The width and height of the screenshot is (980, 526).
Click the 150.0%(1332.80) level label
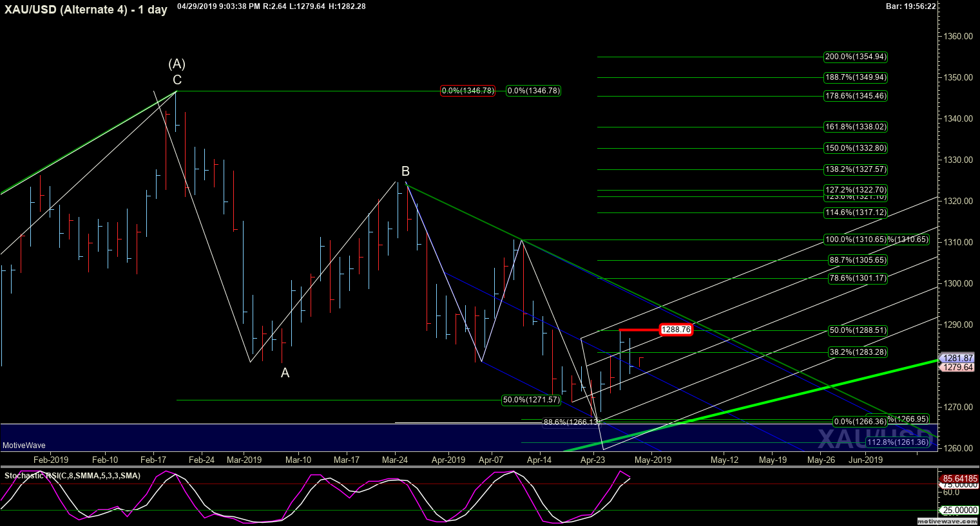click(x=856, y=148)
